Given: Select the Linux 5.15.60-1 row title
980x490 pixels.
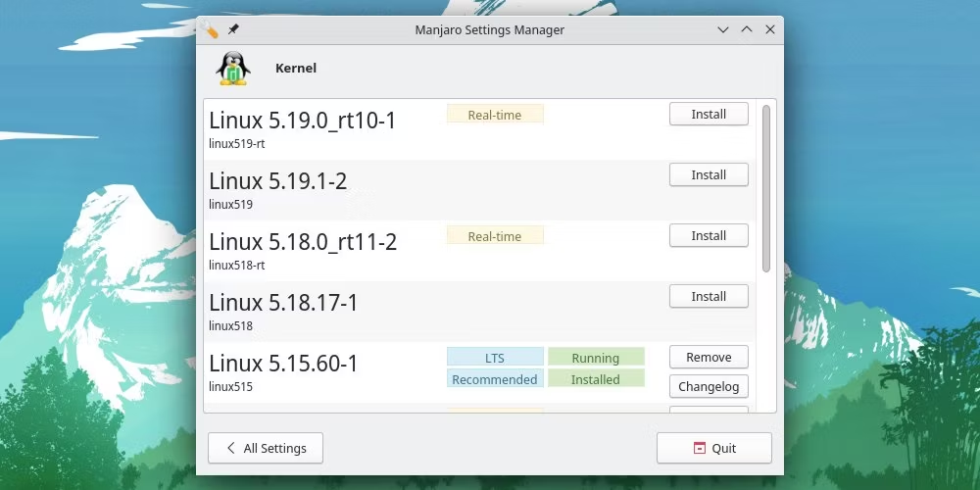Looking at the screenshot, I should tap(283, 363).
